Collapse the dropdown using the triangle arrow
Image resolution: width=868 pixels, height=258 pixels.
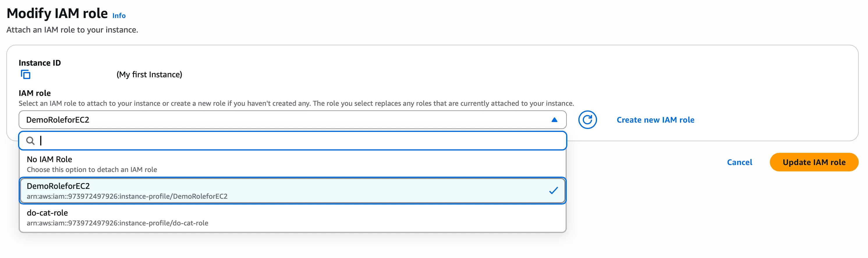coord(554,120)
